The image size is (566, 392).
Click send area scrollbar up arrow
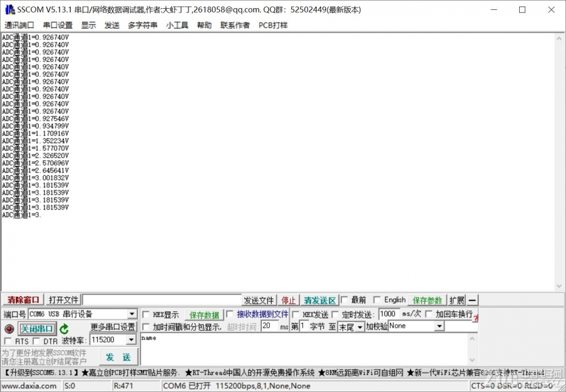click(472, 339)
